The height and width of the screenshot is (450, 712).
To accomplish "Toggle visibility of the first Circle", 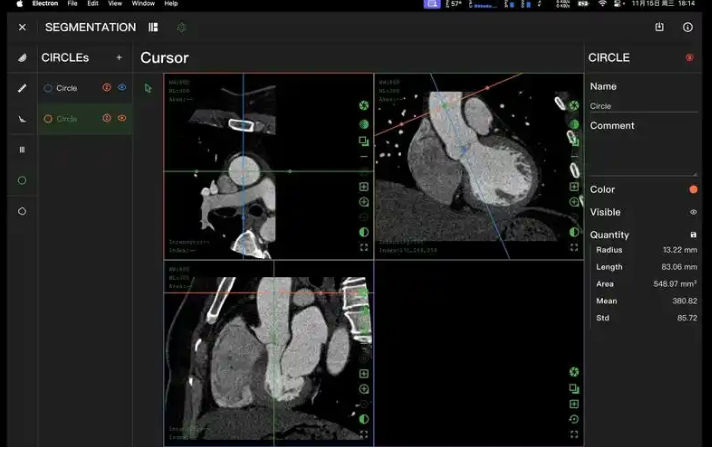I will coord(122,87).
